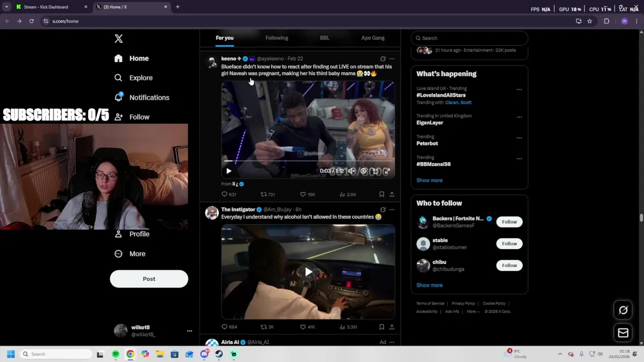Open more options for EigenLayer trend
Image resolution: width=644 pixels, height=362 pixels.
[519, 117]
